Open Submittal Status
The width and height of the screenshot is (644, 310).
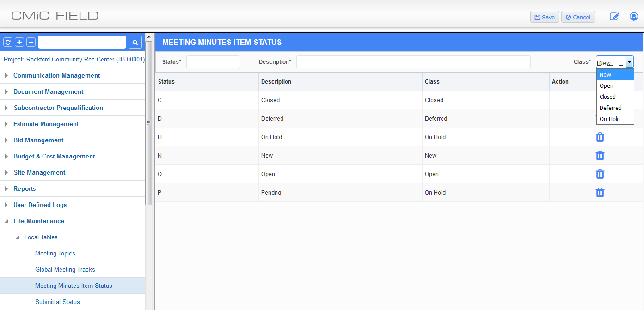[57, 302]
